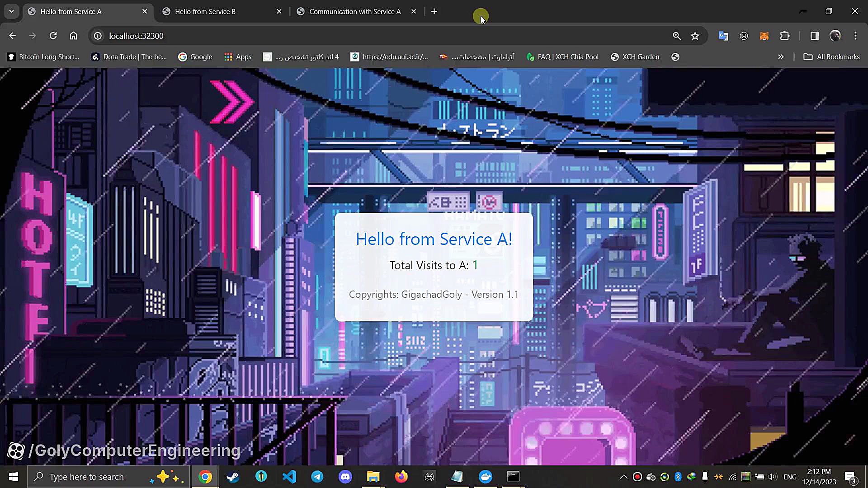
Task: Expand the hidden bookmarks chevron
Action: [780, 57]
